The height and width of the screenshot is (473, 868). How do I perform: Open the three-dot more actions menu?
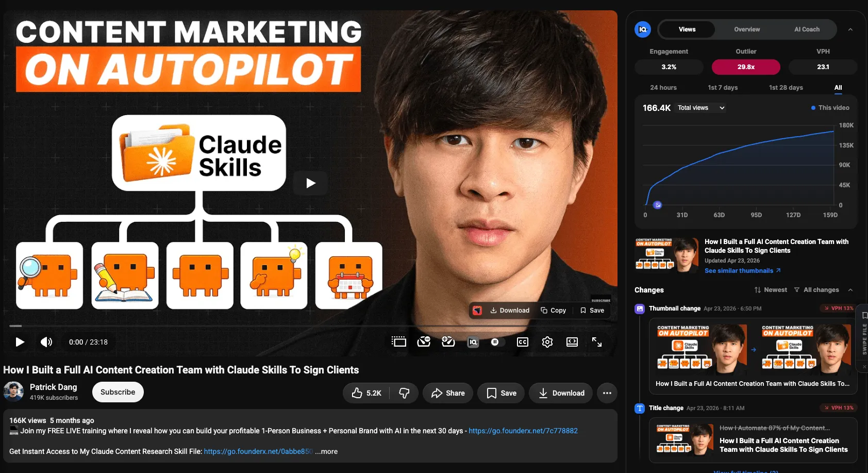(607, 393)
